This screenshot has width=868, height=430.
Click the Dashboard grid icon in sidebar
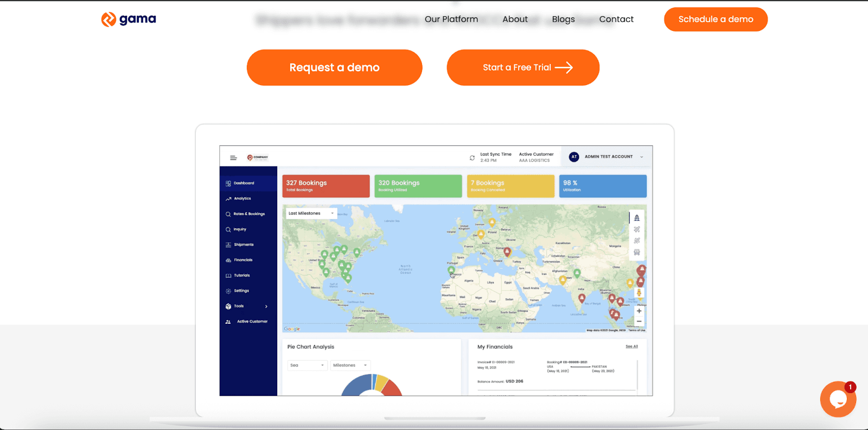[228, 183]
